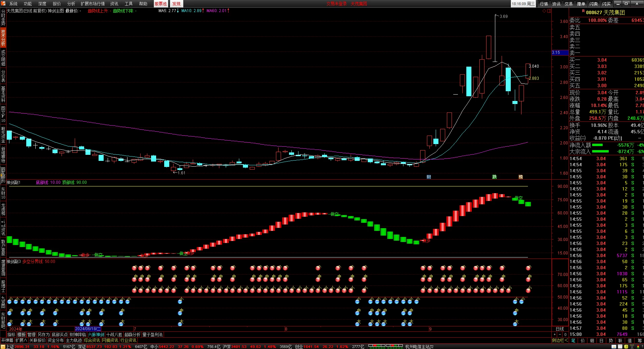This screenshot has width=644, height=349.
Task: Click the minus zoom-out icon under 日线
Action: [560, 335]
